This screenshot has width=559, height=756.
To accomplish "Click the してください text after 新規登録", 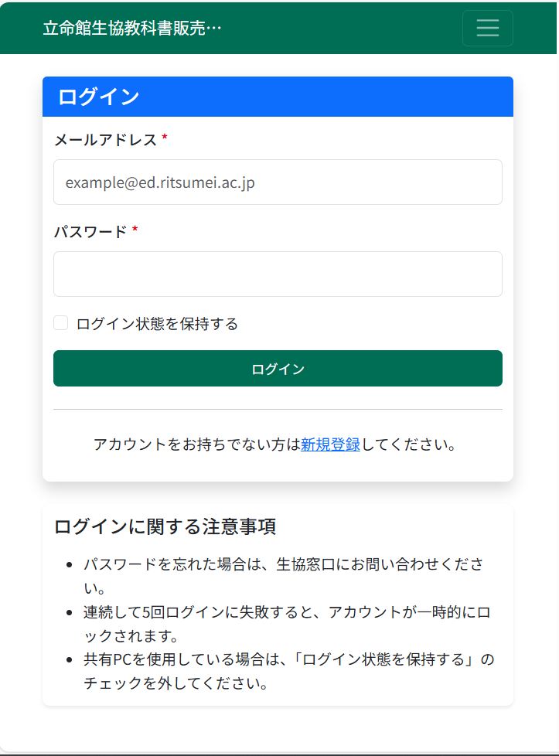I will click(407, 444).
